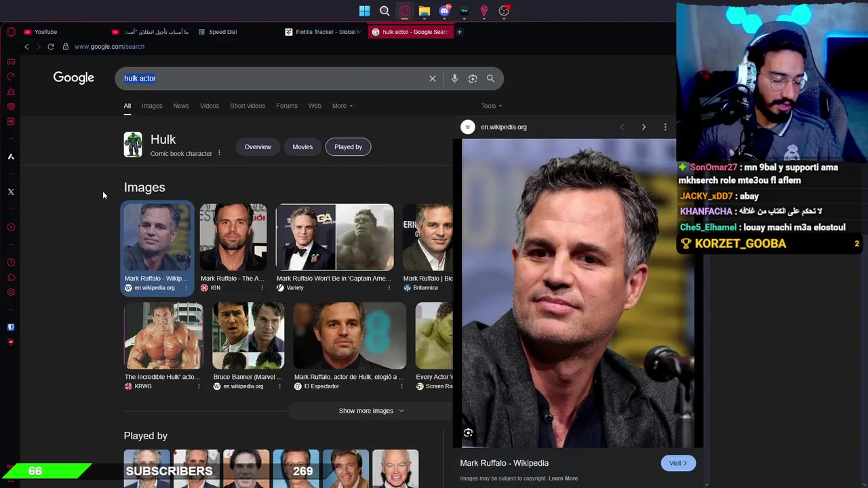Select the Forums filter

[x=287, y=106]
